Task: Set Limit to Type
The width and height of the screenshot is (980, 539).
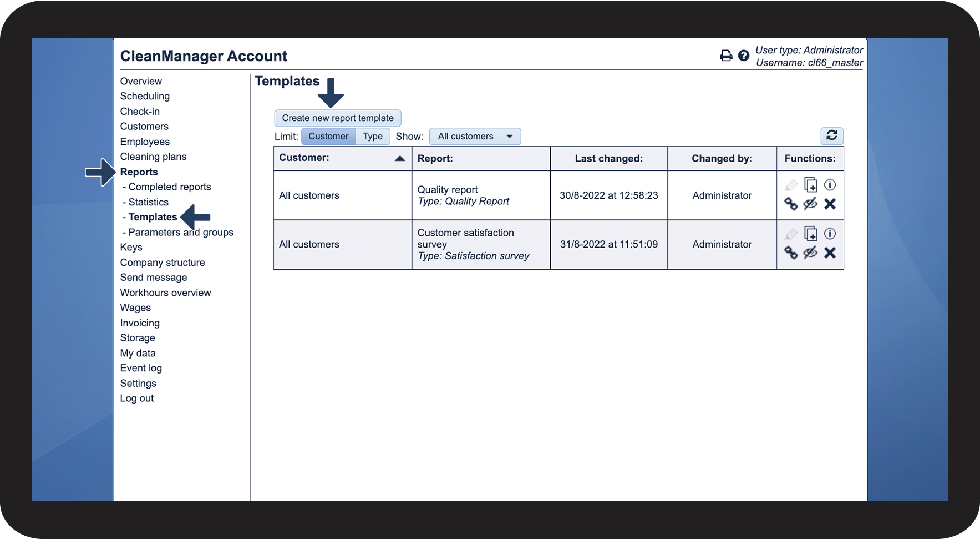Action: click(x=373, y=136)
